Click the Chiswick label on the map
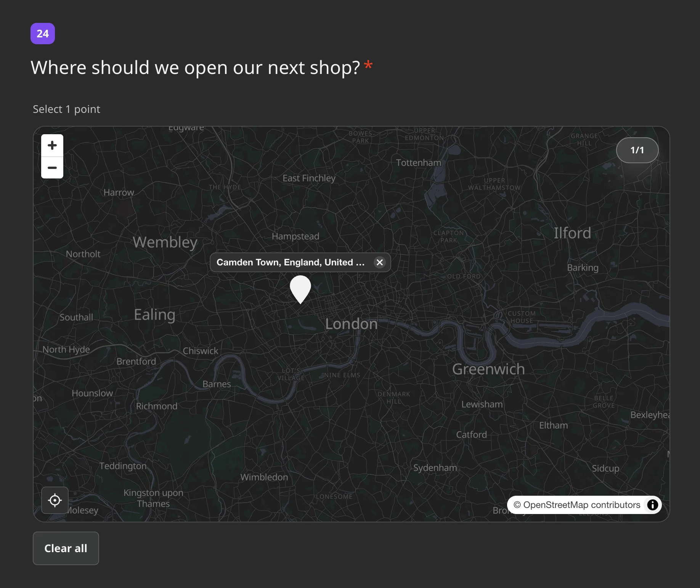The width and height of the screenshot is (700, 588). click(x=201, y=351)
